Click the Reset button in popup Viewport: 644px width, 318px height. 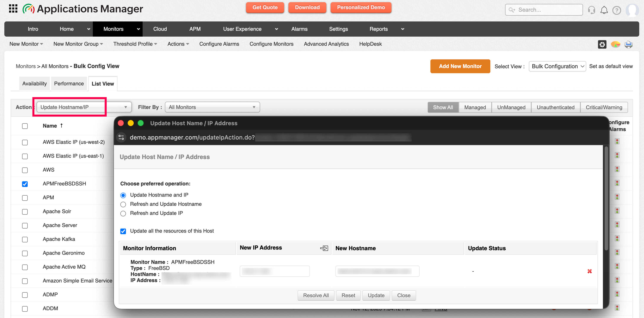pyautogui.click(x=348, y=295)
